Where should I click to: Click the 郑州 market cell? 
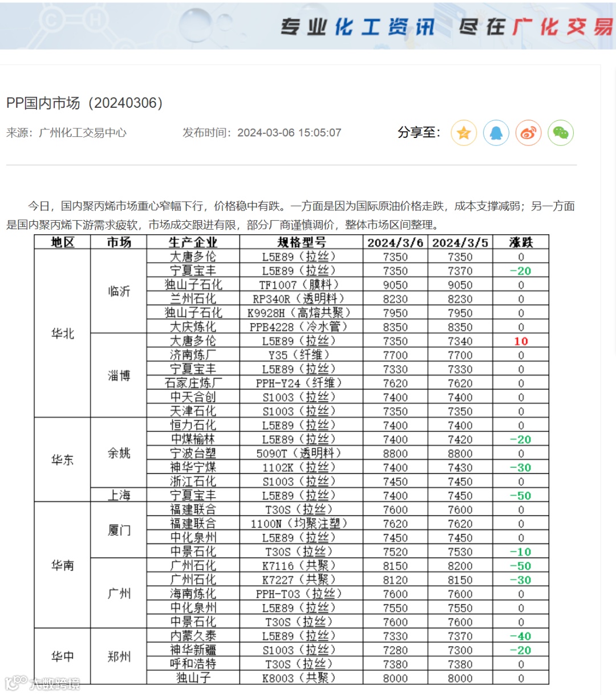point(119,657)
